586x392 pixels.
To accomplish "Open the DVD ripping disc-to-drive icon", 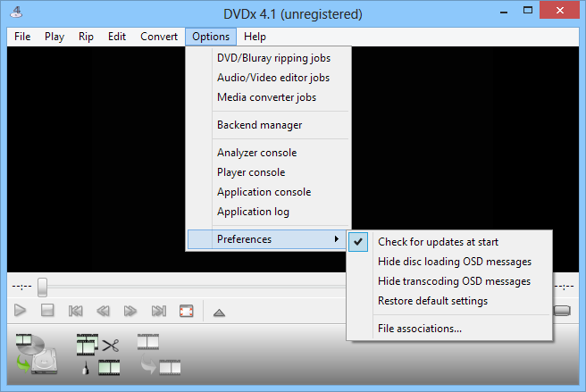I will pos(37,354).
